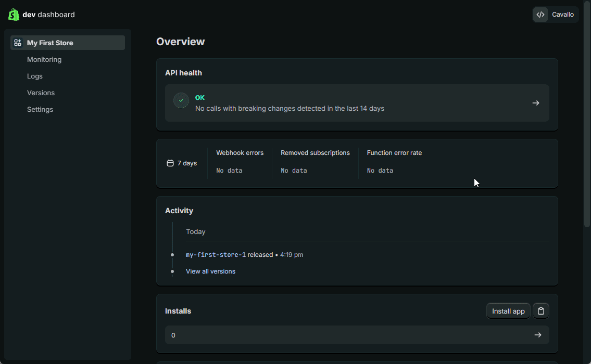This screenshot has width=591, height=364.
Task: Open Versions from the sidebar
Action: click(x=41, y=93)
